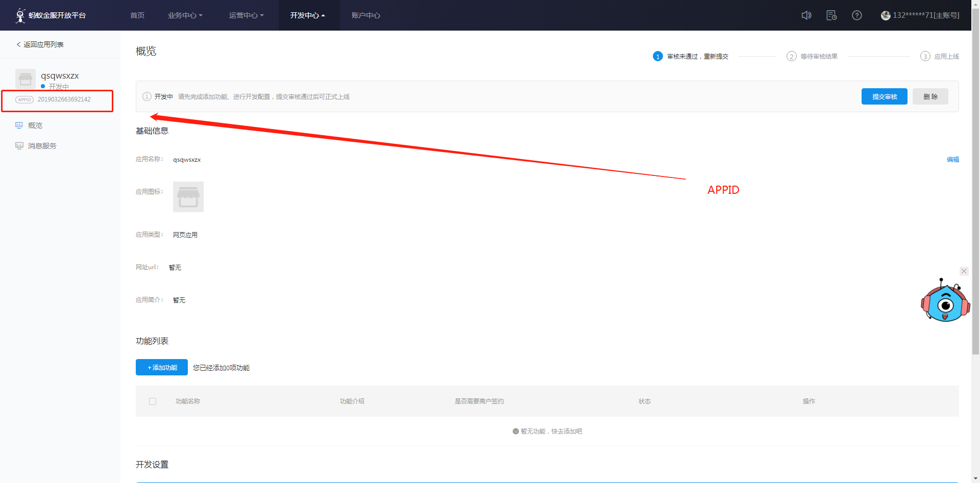The height and width of the screenshot is (483, 980).
Task: Click the user avatar icon
Action: click(886, 15)
